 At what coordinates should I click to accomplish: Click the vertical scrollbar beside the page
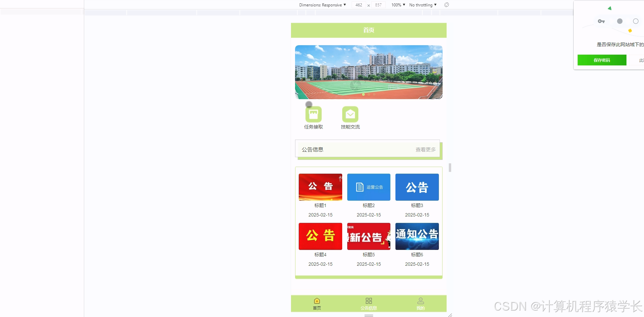point(449,168)
